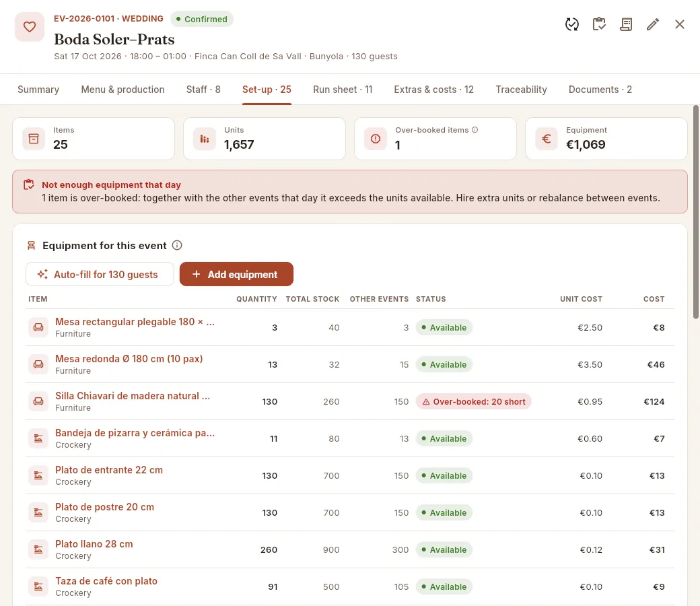Open Taza de café con plato item
Screen dimensions: 700x606
pos(106,581)
